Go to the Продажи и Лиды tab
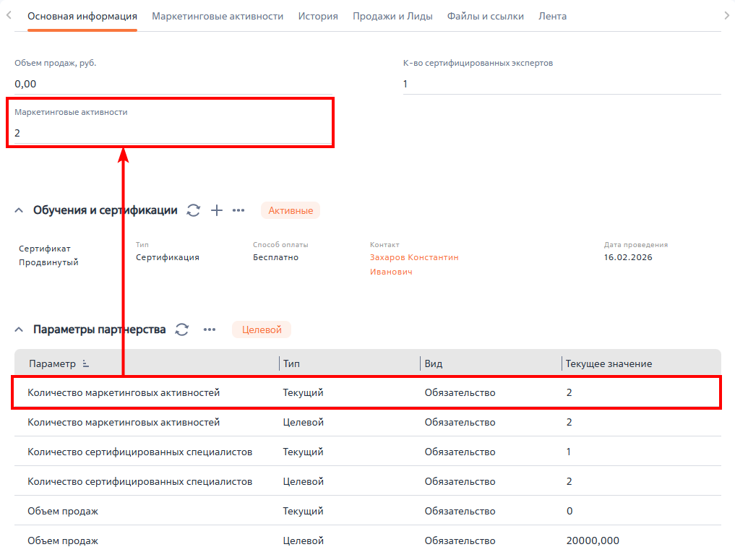735x560 pixels. coord(392,16)
